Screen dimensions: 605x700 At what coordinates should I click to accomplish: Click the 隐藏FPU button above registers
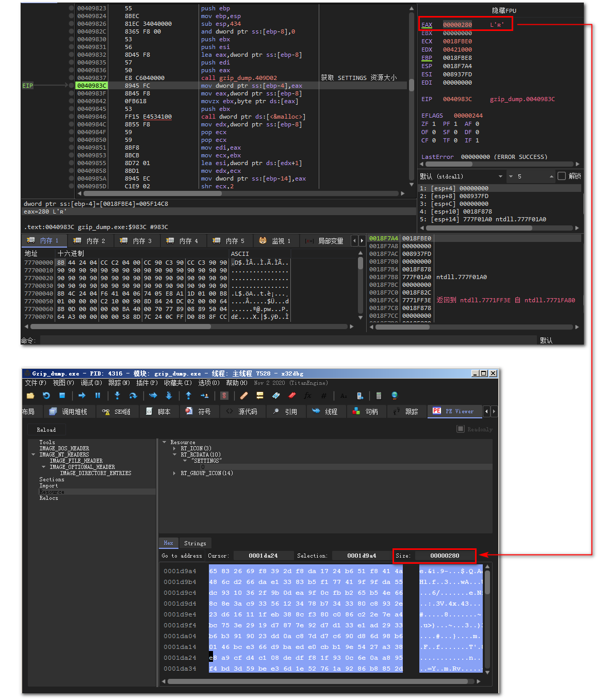504,10
